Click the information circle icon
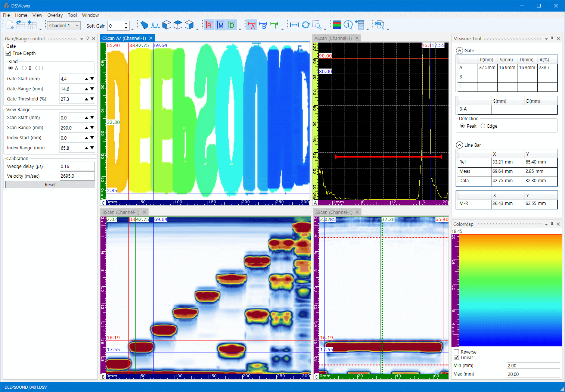The height and width of the screenshot is (392, 565). coord(348,25)
